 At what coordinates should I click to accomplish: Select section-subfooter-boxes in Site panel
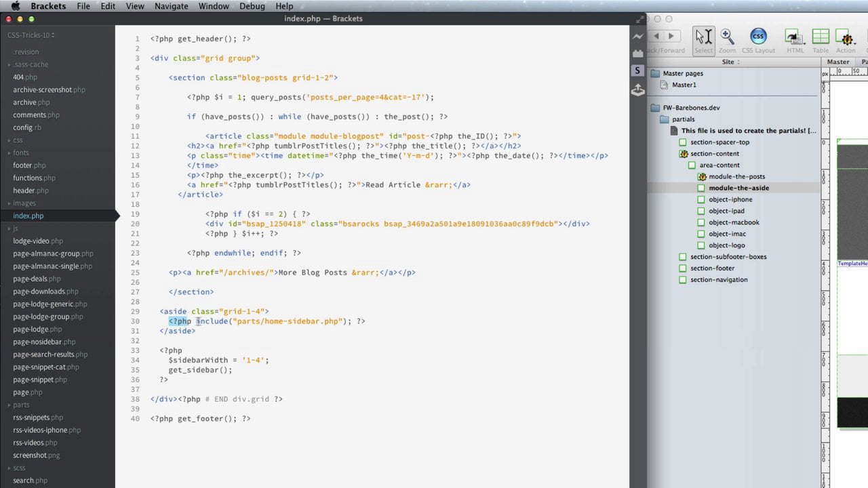pos(728,257)
